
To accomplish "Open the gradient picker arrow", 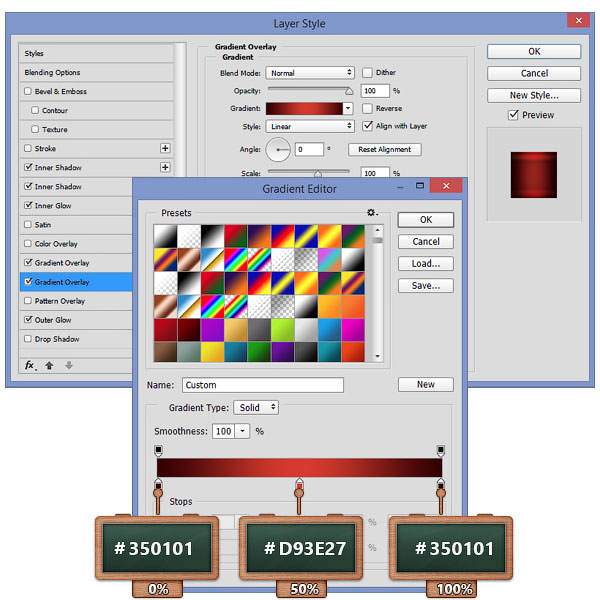I will [x=347, y=108].
